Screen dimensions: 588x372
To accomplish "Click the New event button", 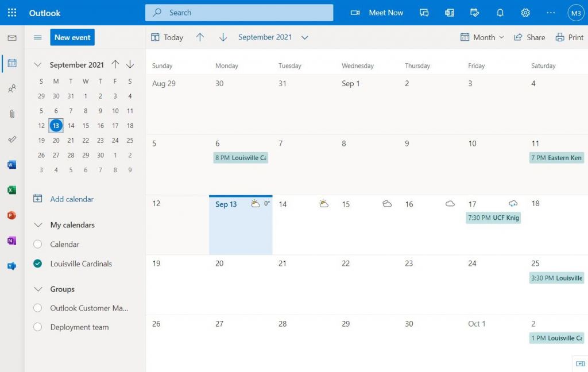I will click(x=72, y=37).
